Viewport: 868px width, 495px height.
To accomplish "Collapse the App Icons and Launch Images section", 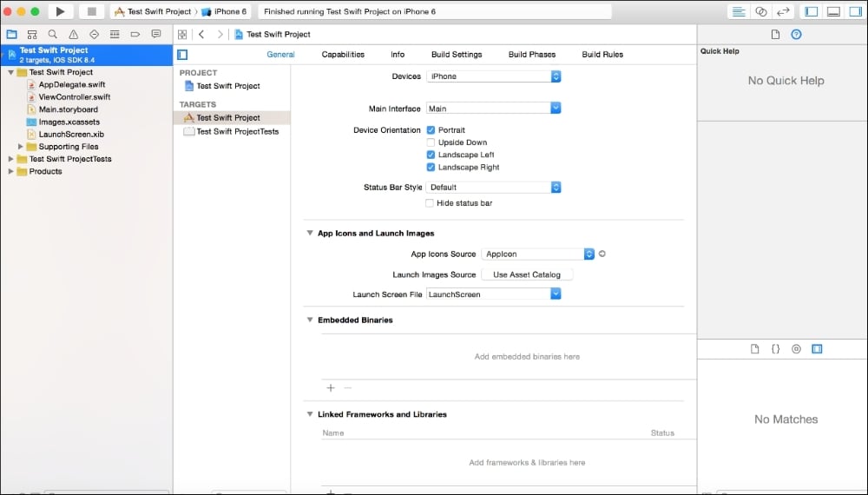I will (310, 234).
